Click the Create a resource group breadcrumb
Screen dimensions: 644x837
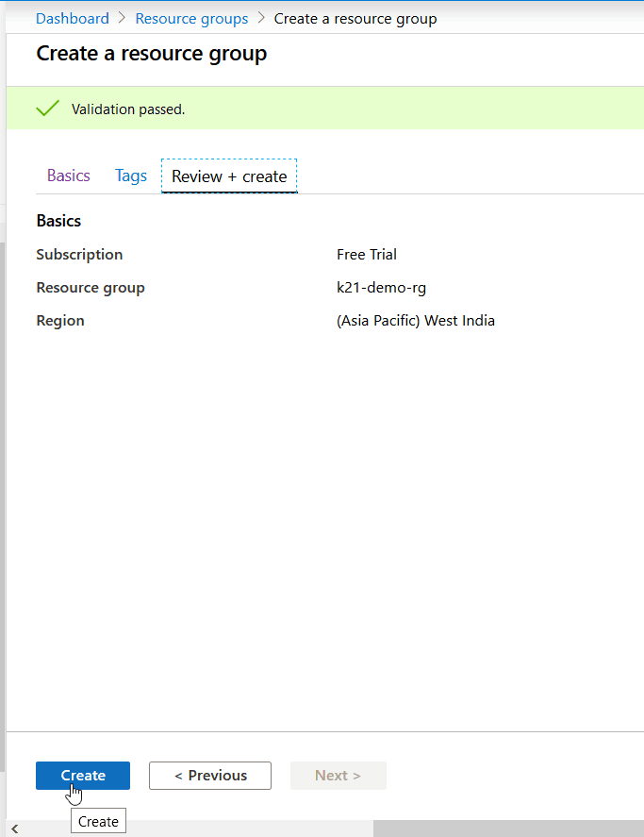(x=355, y=18)
